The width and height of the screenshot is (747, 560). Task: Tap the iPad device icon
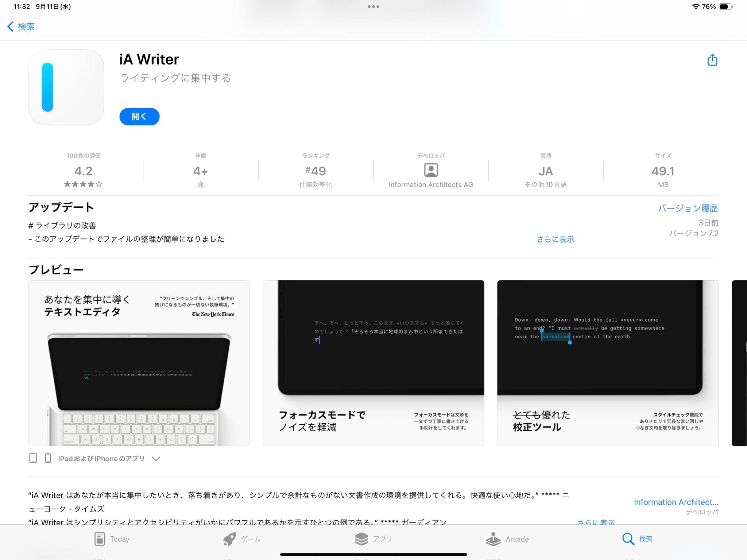33,458
